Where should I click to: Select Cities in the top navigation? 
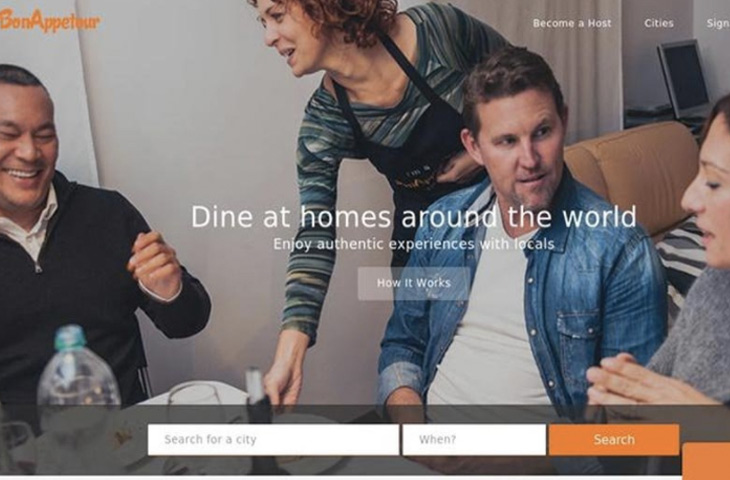659,23
